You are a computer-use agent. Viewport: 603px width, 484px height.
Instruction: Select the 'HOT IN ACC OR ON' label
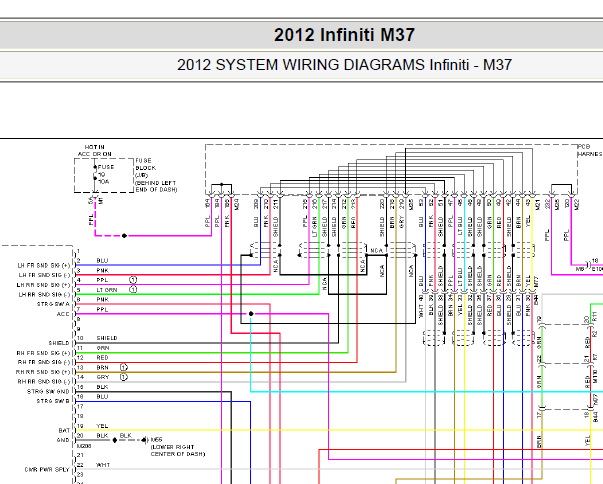(95, 150)
